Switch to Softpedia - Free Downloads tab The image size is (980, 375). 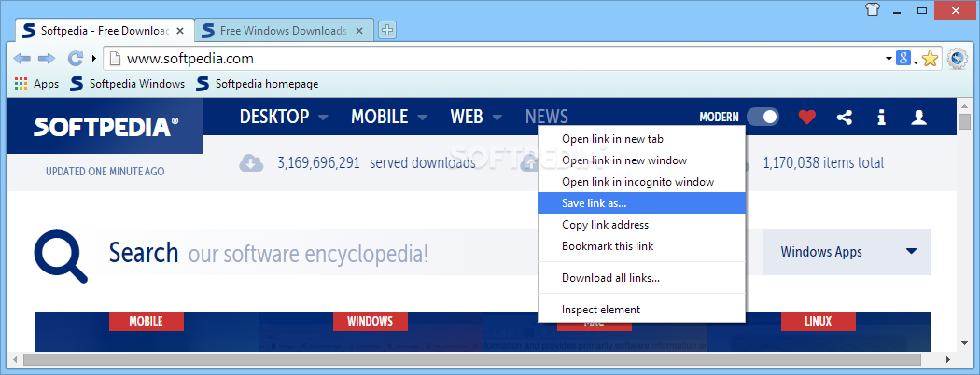(x=105, y=30)
